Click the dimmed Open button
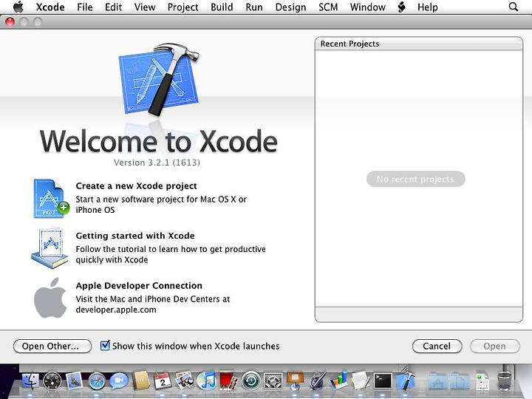Image resolution: width=532 pixels, height=399 pixels. (494, 346)
